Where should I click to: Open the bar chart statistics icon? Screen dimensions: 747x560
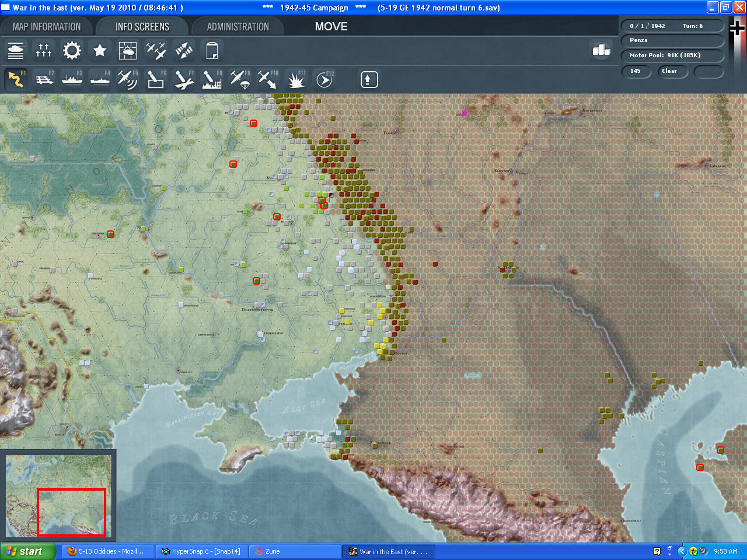[x=601, y=50]
